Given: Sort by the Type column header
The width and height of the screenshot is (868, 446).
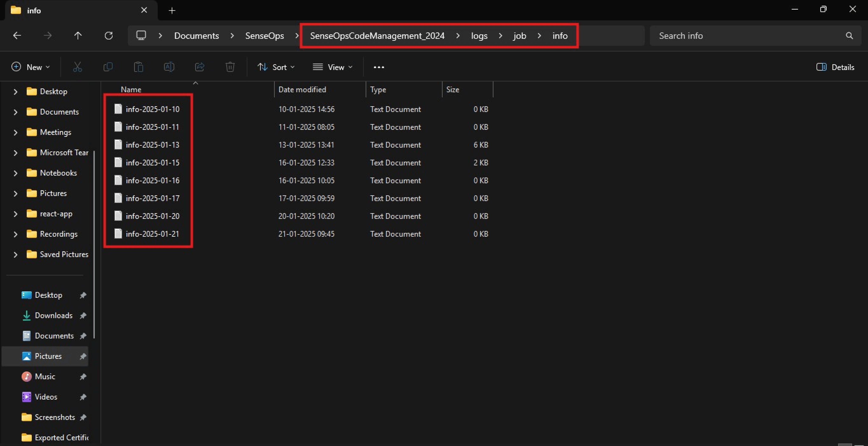Looking at the screenshot, I should [x=378, y=89].
